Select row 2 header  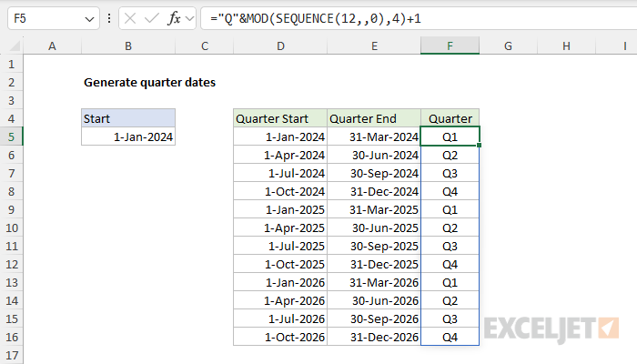pos(11,83)
